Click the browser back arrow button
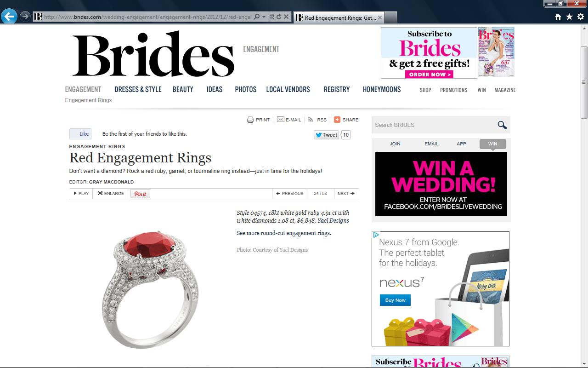This screenshot has width=588, height=368. pos(9,17)
